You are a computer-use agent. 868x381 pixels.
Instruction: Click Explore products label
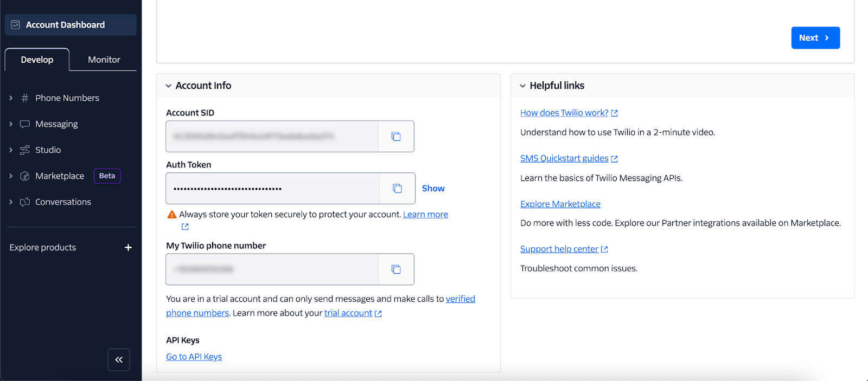(x=43, y=248)
